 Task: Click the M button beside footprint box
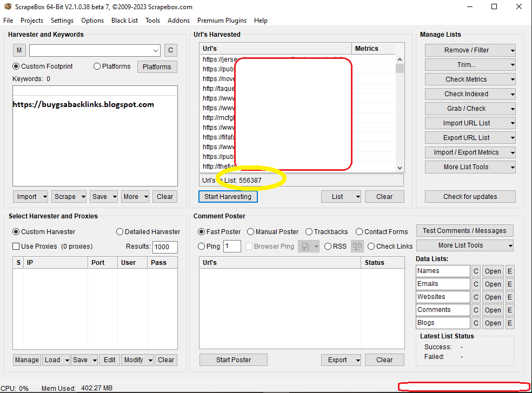(x=19, y=50)
